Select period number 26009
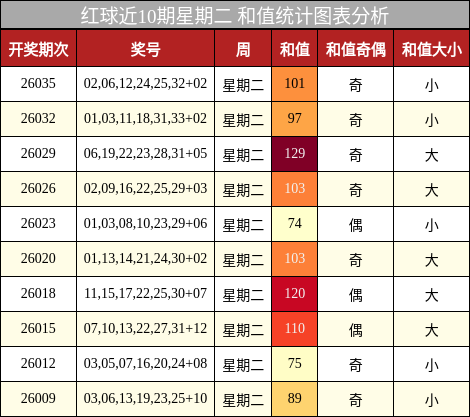Image resolution: width=470 pixels, height=417 pixels. 38,398
